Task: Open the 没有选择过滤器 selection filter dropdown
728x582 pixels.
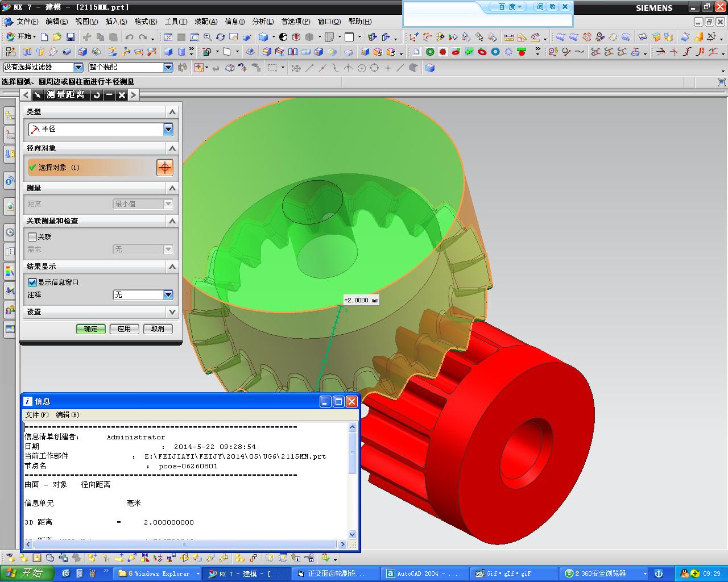Action: tap(78, 67)
